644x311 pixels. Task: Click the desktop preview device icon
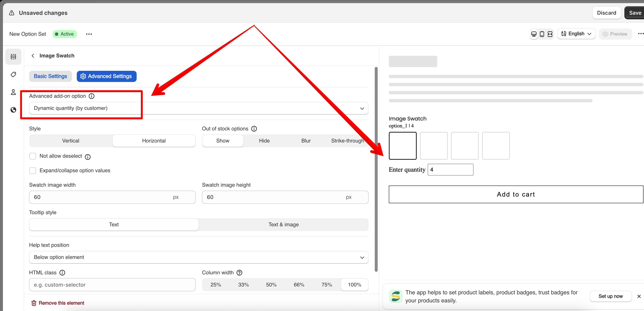pyautogui.click(x=534, y=34)
